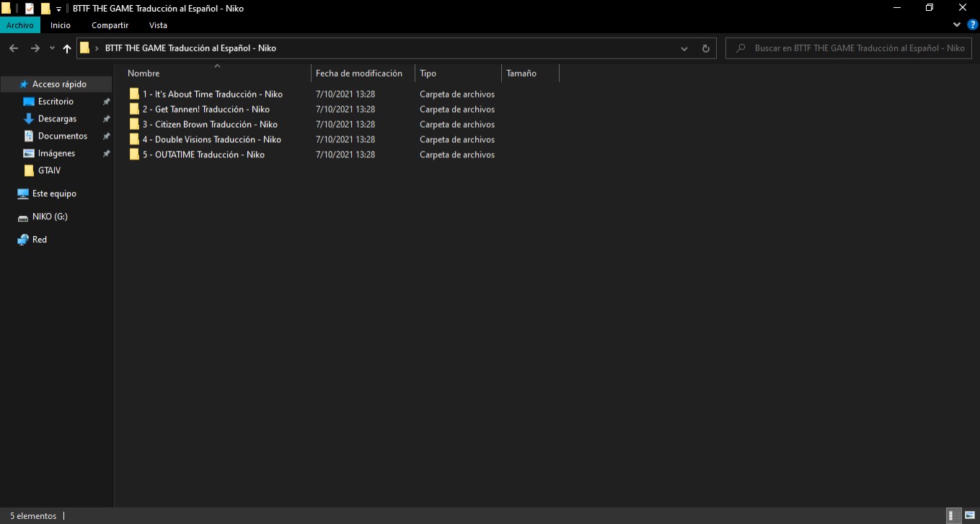Select the '2 - Get Tannen! Traducción - Niko' name
980x524 pixels.
tap(206, 110)
